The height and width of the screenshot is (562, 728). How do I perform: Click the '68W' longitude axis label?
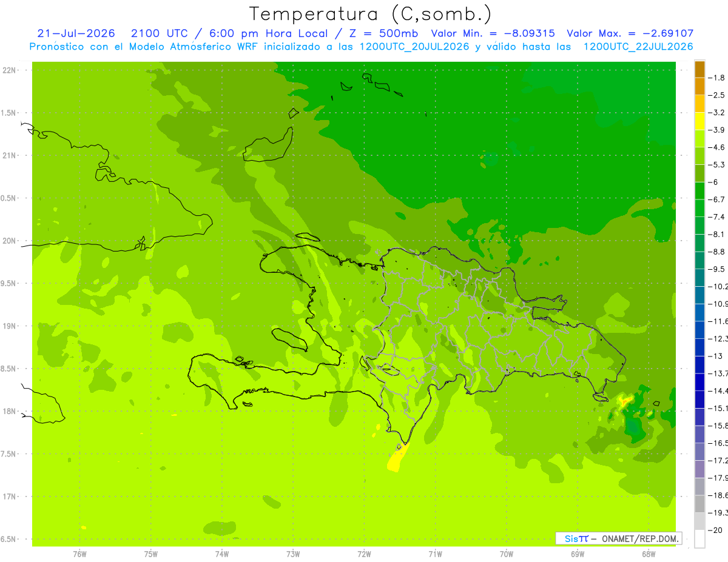coord(648,554)
